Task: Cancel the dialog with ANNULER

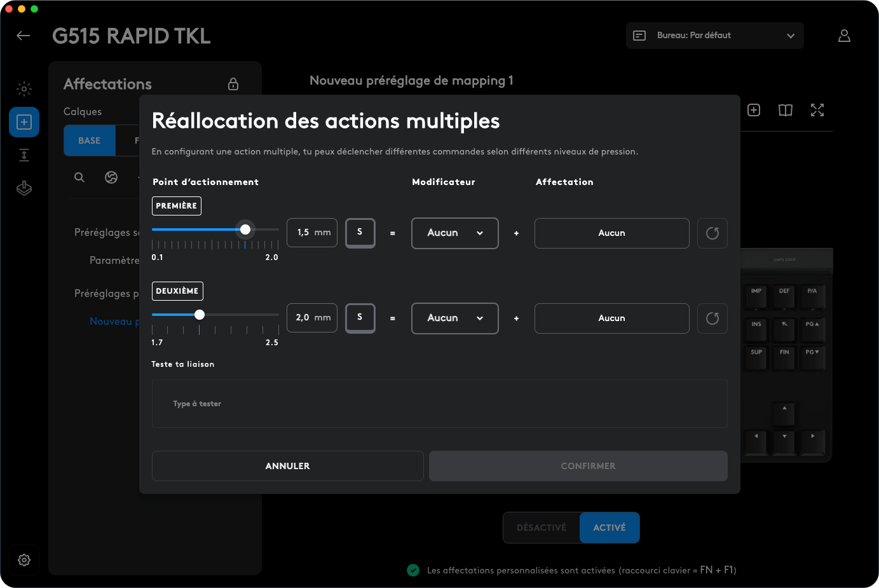Action: (x=287, y=465)
